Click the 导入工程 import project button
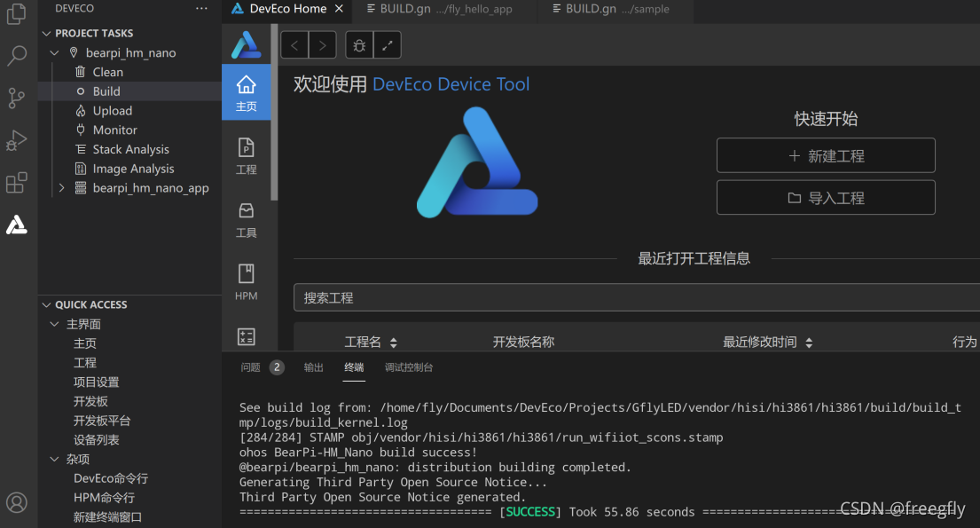This screenshot has height=528, width=980. point(826,198)
